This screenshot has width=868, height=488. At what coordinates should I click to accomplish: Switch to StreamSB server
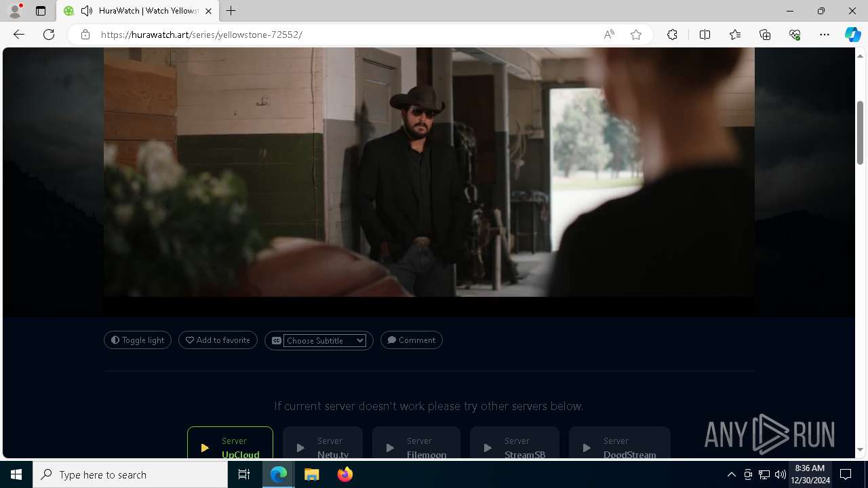point(515,443)
